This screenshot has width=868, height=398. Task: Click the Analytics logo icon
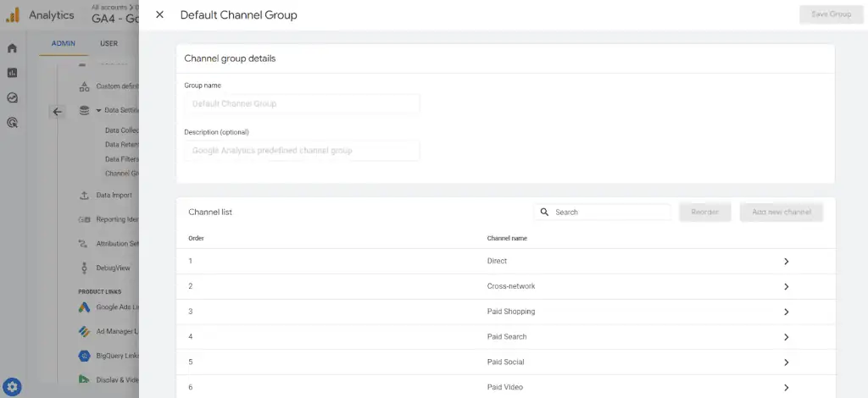(x=13, y=15)
